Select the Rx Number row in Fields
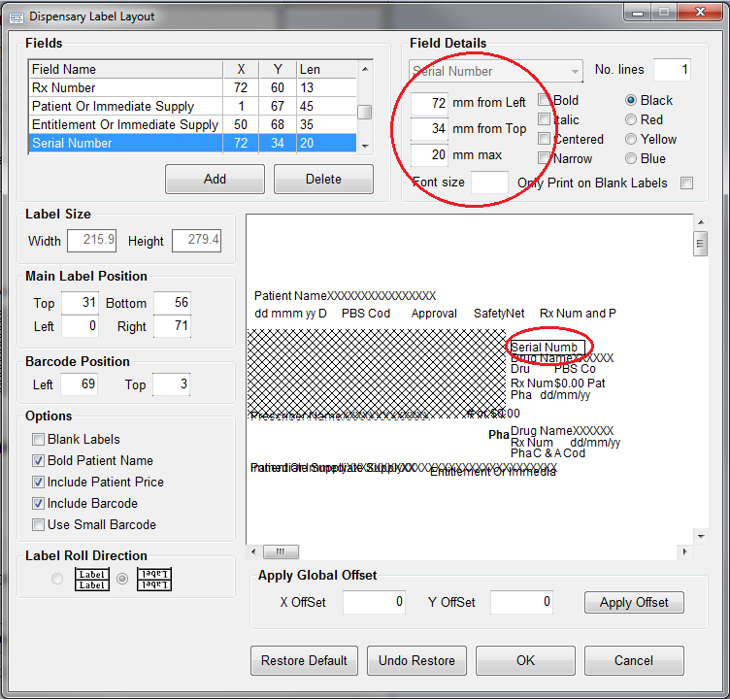The height and width of the screenshot is (700, 730). point(126,88)
